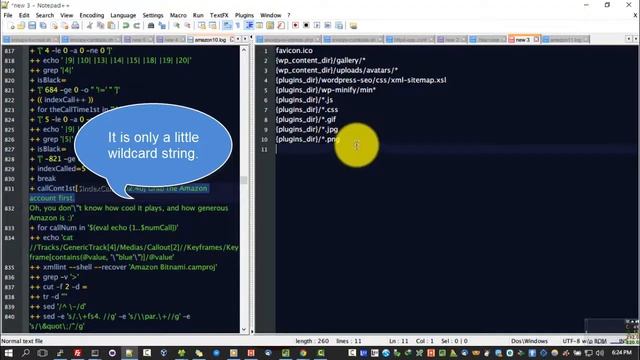The image size is (640, 360).
Task: Redo with the toolbar Redo arrow
Action: (137, 26)
